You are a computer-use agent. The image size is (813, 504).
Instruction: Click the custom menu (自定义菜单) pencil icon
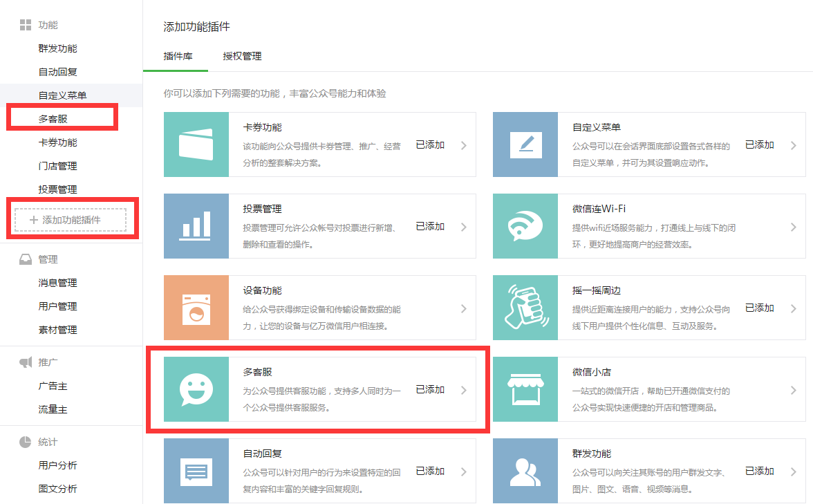[x=525, y=144]
